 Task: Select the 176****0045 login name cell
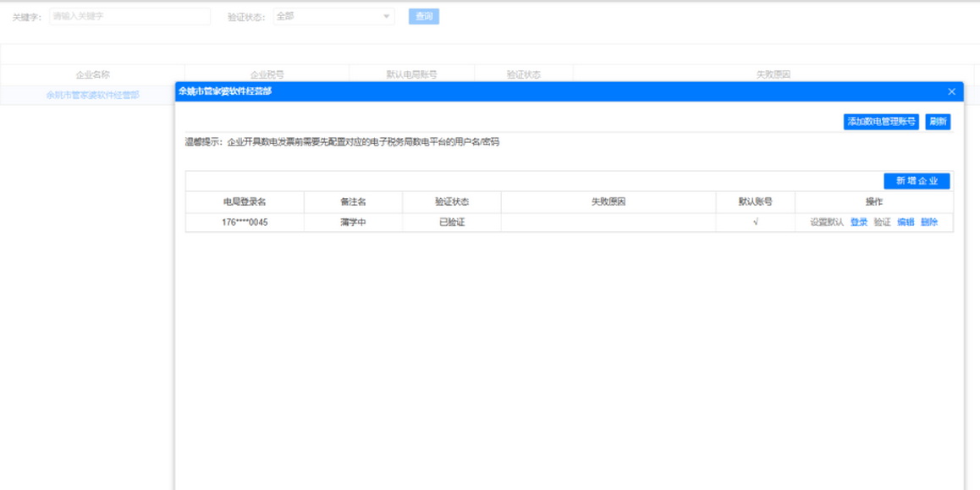tap(245, 223)
